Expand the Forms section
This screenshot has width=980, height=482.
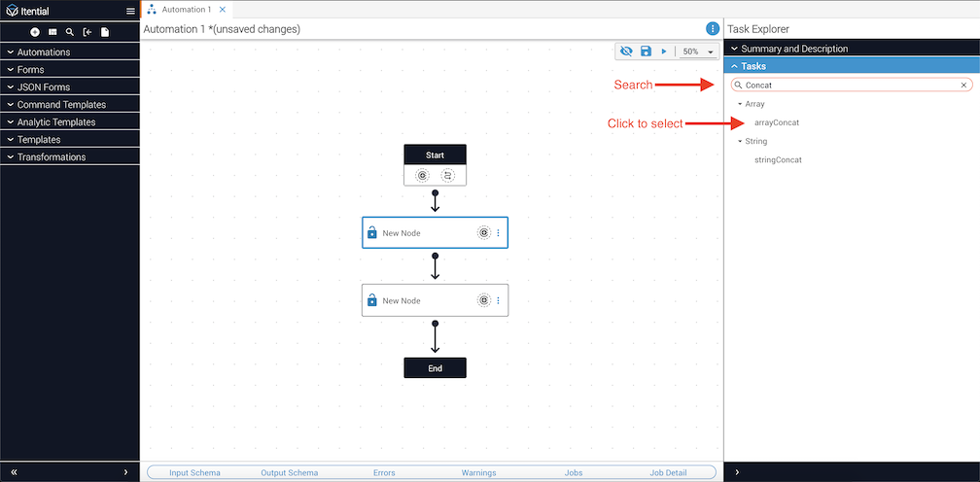[69, 69]
